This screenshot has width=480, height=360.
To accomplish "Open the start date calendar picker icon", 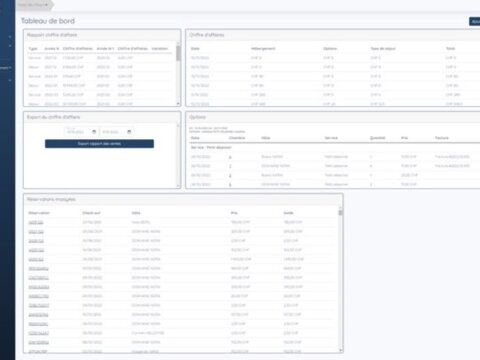I will point(94,132).
